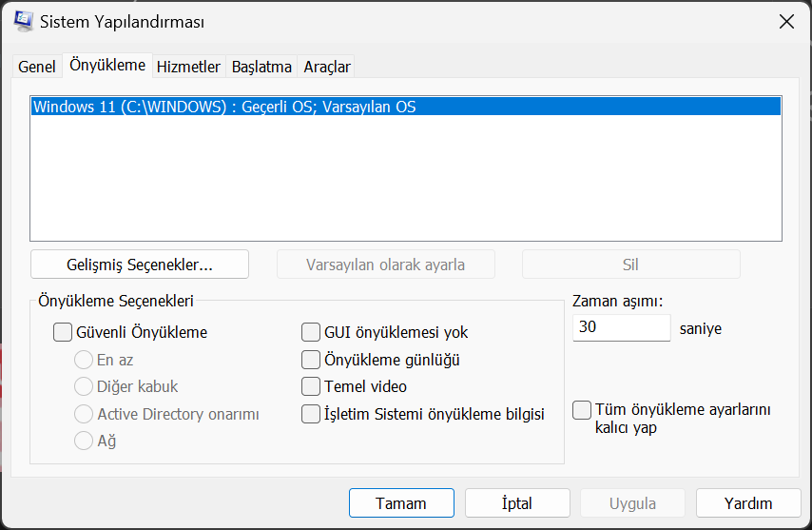
Task: Open the Hizmetler tab
Action: coord(188,67)
